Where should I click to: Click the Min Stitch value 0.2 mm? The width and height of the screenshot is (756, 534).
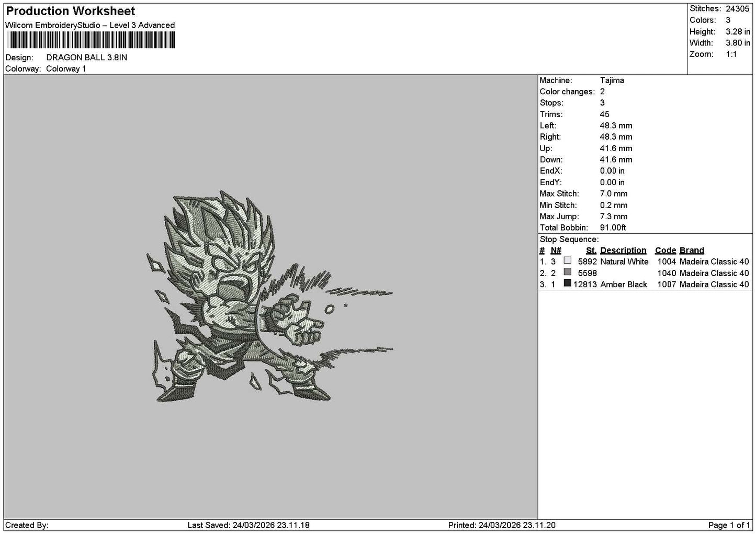pos(614,205)
